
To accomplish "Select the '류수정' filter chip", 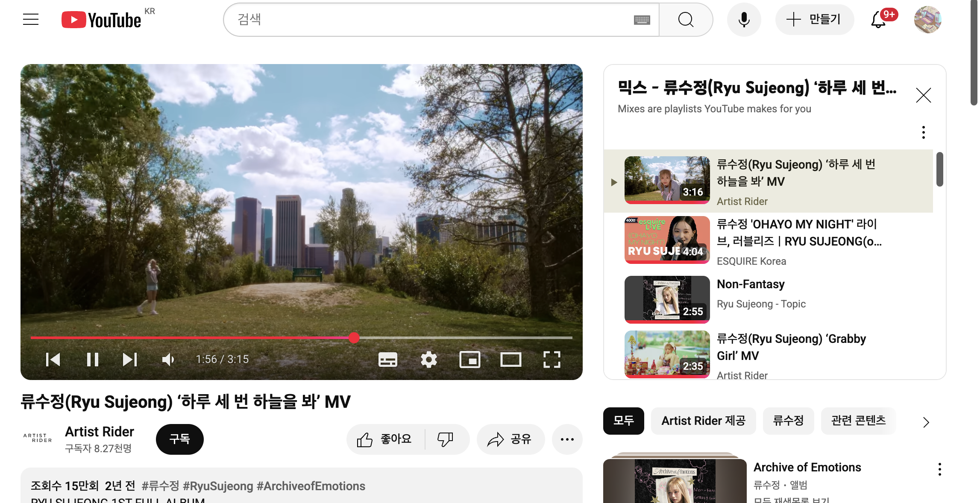I will point(788,421).
